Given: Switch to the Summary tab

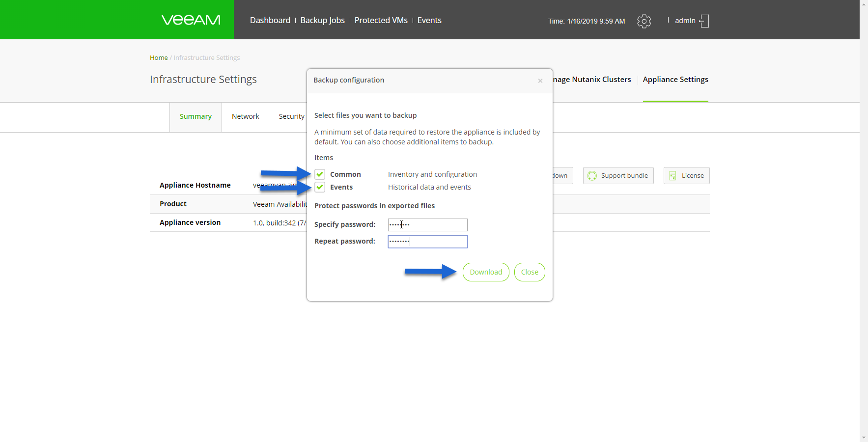Looking at the screenshot, I should pos(196,117).
